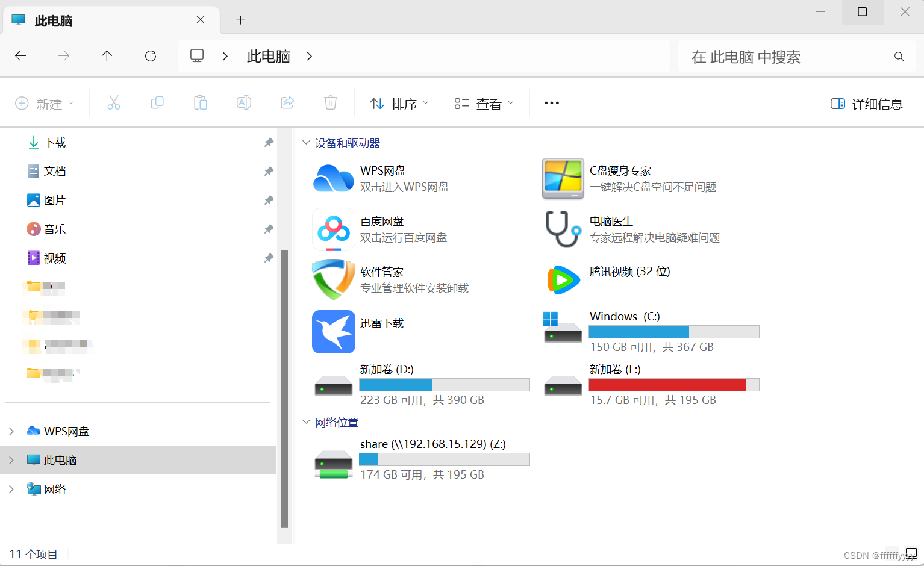Open the 软件管家 shield icon
The width and height of the screenshot is (924, 566).
coord(334,280)
